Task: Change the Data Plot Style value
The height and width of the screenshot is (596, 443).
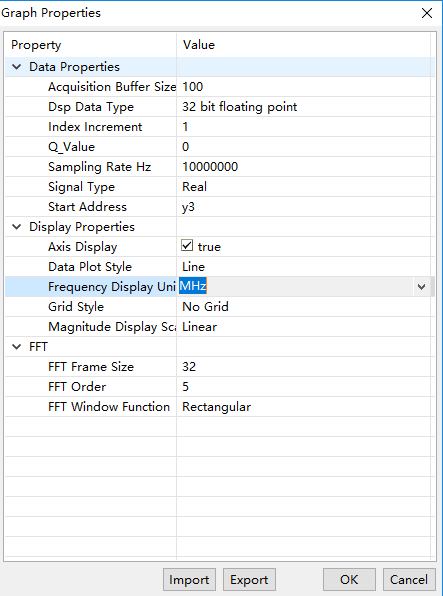Action: pyautogui.click(x=305, y=267)
